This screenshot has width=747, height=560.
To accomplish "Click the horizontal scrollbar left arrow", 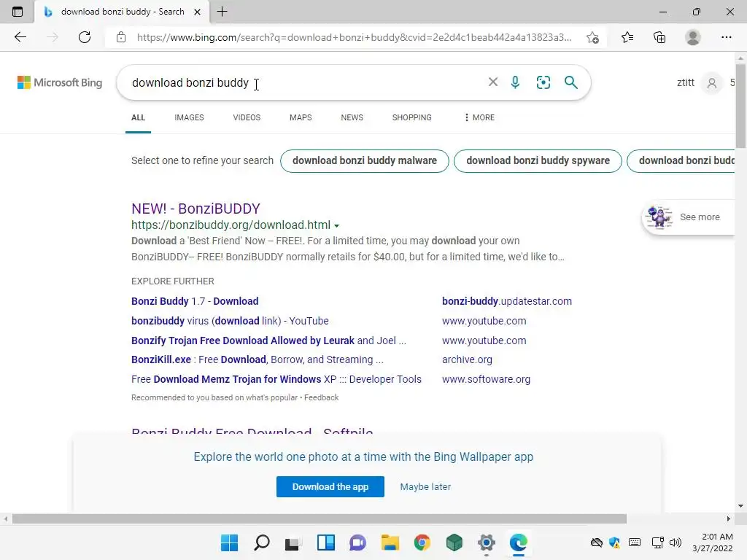I will click(5, 518).
